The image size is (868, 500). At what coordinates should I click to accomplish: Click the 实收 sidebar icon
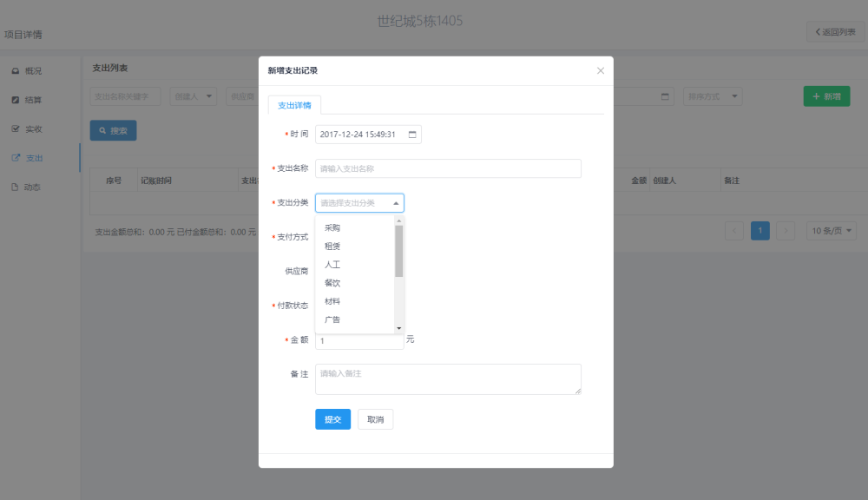pyautogui.click(x=16, y=129)
